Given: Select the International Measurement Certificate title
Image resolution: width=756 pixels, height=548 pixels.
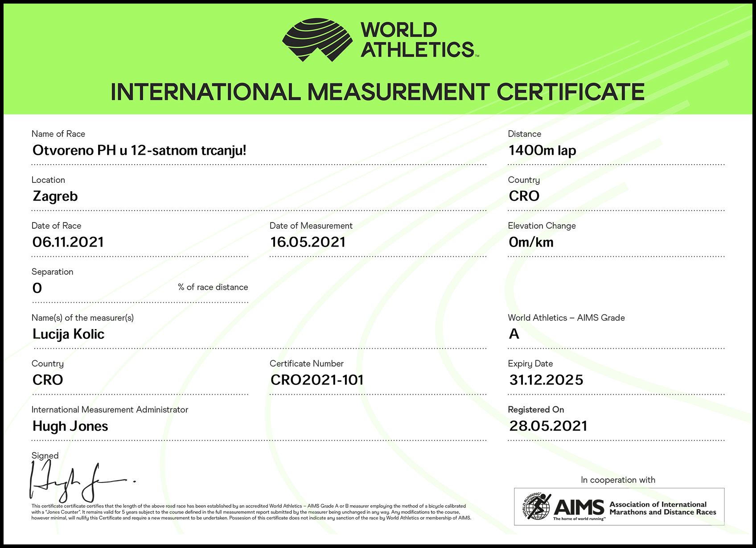Looking at the screenshot, I should (378, 92).
